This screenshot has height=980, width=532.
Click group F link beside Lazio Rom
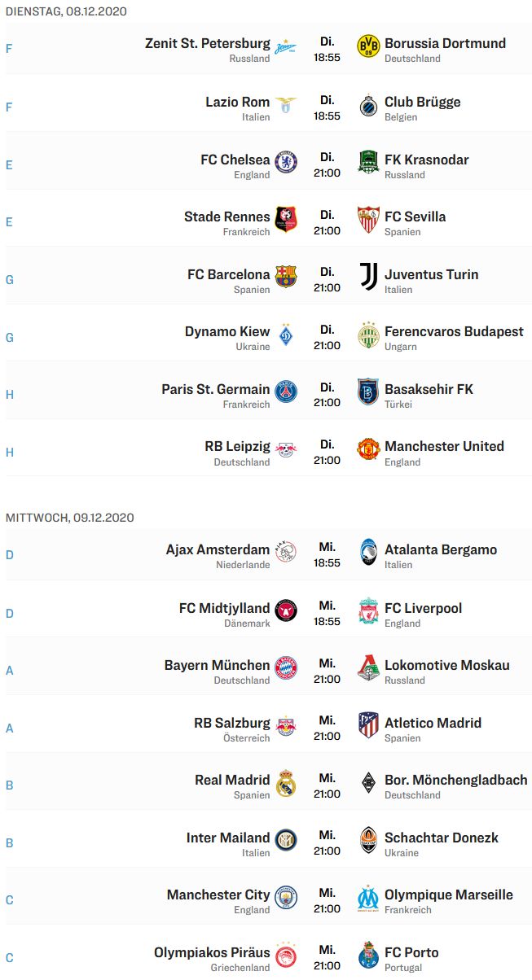click(9, 107)
